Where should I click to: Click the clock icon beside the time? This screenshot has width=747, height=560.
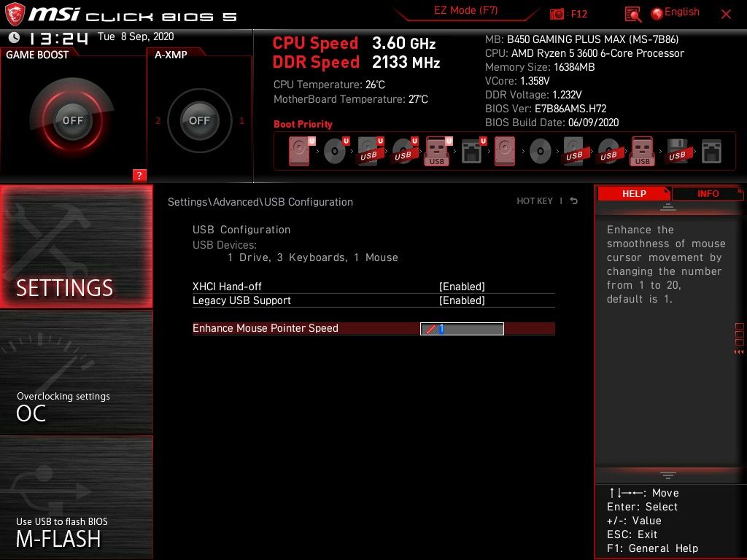[x=15, y=37]
